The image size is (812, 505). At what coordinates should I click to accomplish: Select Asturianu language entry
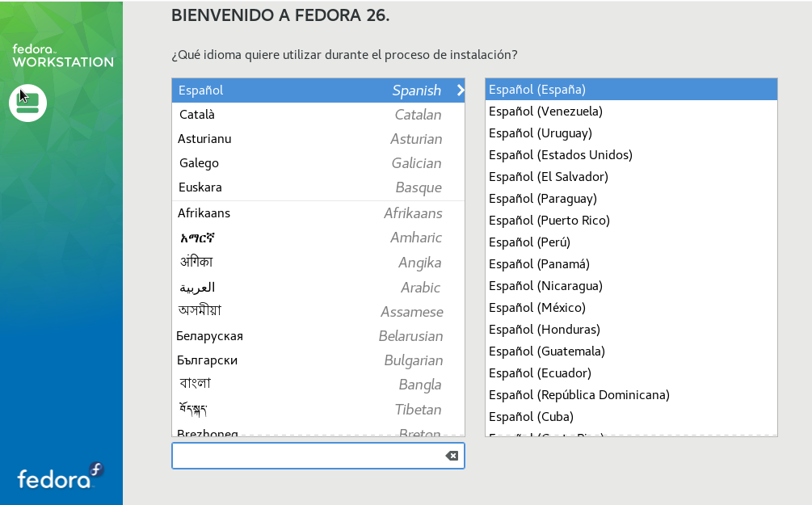pyautogui.click(x=318, y=139)
